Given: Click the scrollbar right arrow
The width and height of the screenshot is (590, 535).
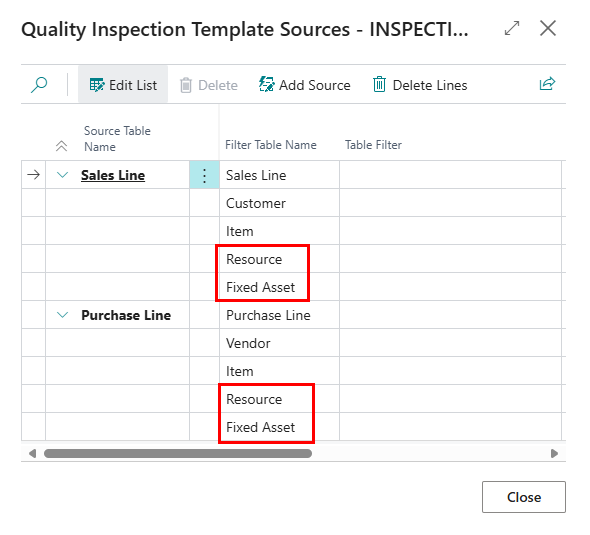Looking at the screenshot, I should (x=554, y=453).
